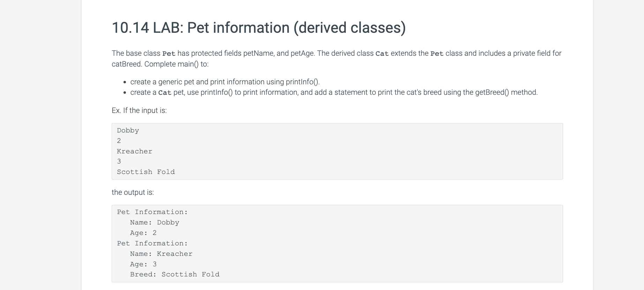
Task: Click "Scottish Fold" in the input example box
Action: pyautogui.click(x=146, y=172)
